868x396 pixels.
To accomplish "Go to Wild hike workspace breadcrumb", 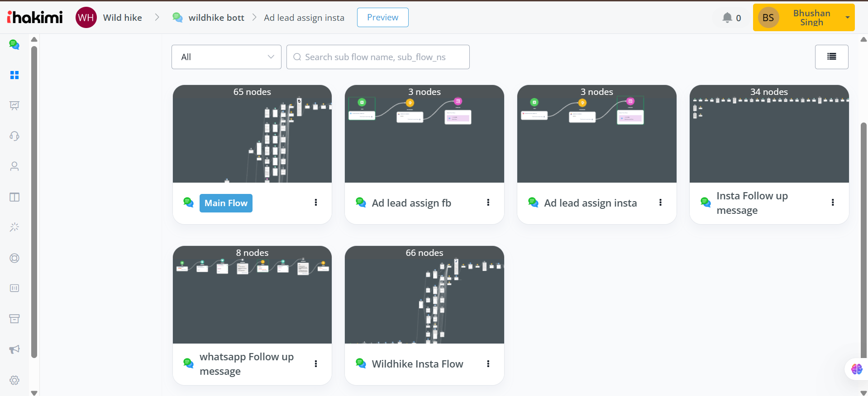I will click(x=123, y=18).
